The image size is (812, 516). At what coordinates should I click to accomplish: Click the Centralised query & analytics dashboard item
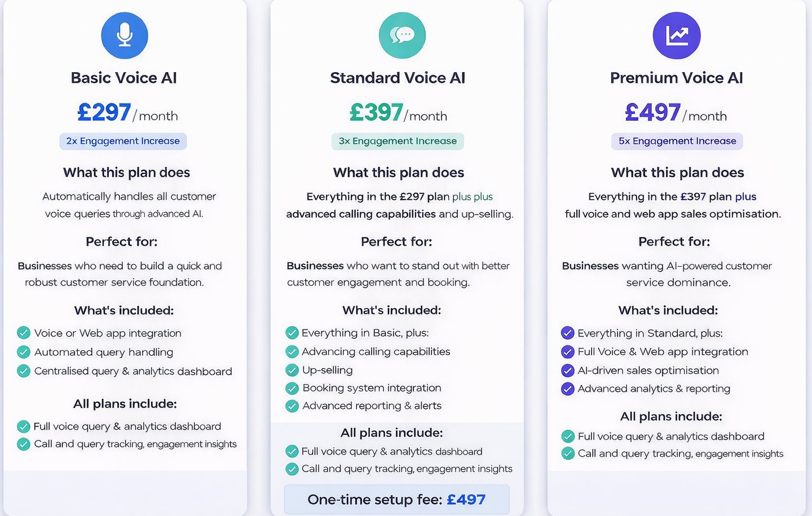click(133, 371)
